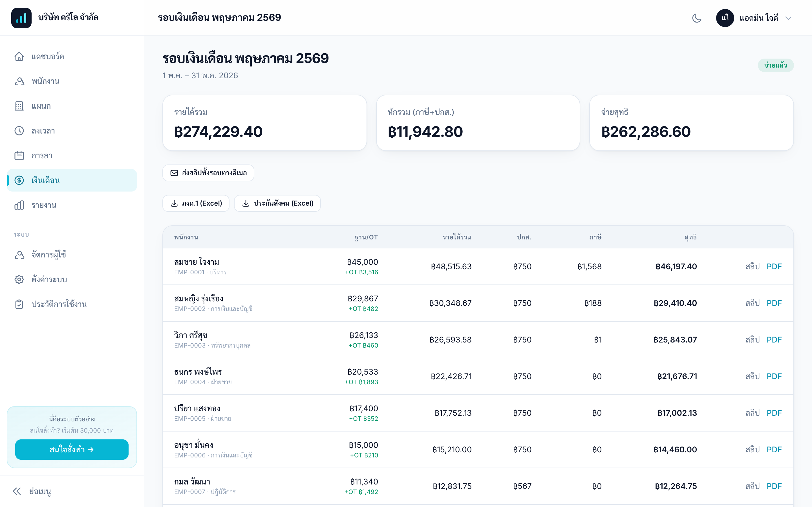Open ตั้งค่าระบบ via the gear icon
The height and width of the screenshot is (507, 812).
(19, 279)
